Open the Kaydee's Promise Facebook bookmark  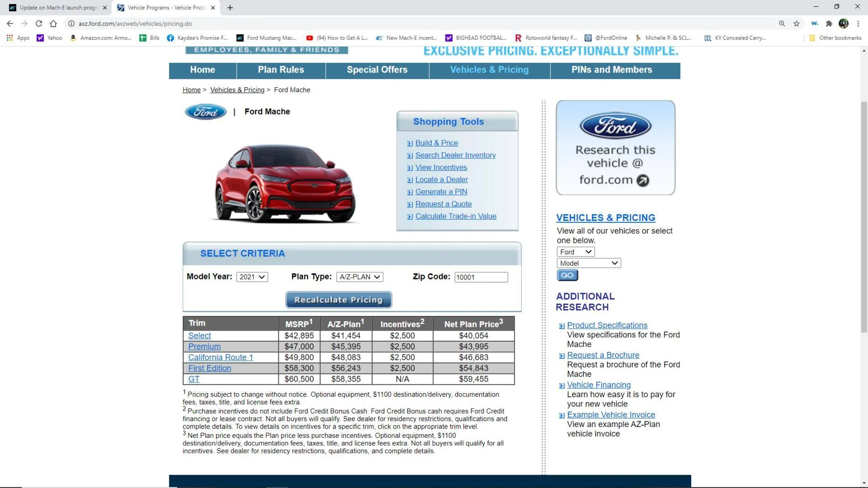click(197, 38)
